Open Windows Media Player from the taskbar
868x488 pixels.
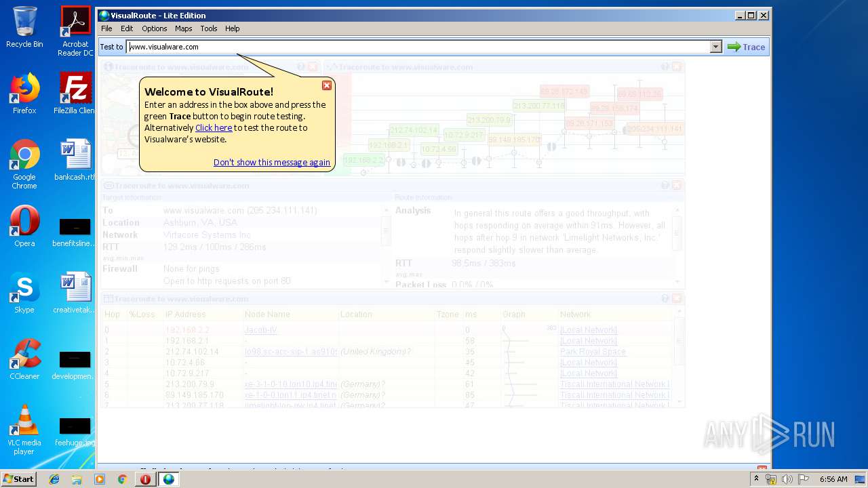[100, 479]
